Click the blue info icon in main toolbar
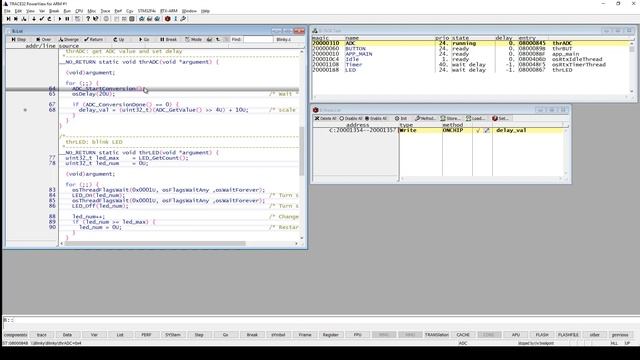640x360 pixels. [175, 19]
